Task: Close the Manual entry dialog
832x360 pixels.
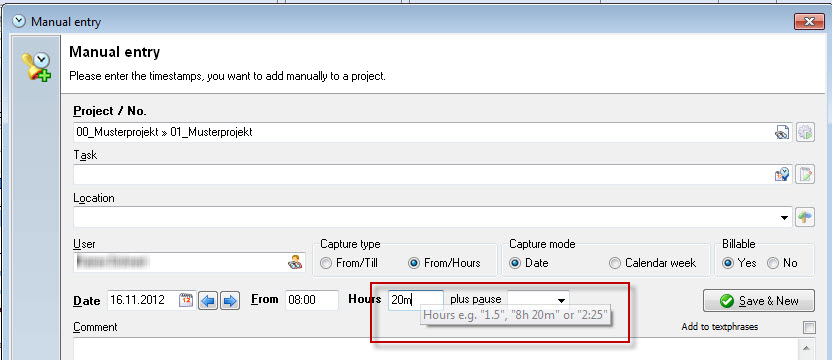Action: (809, 22)
